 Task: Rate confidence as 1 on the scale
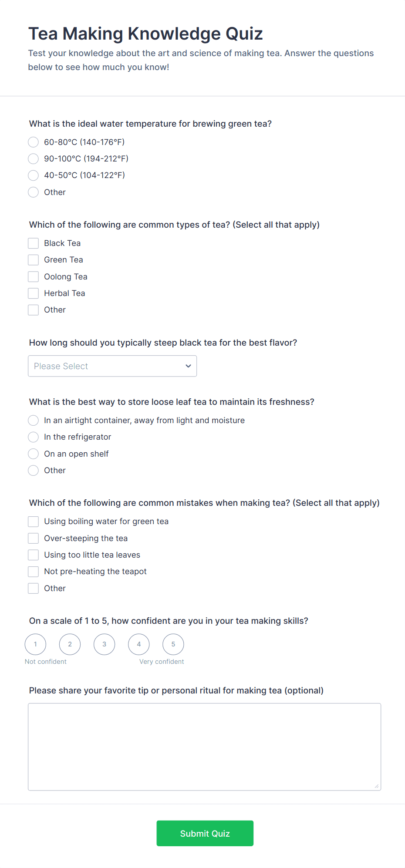point(36,644)
